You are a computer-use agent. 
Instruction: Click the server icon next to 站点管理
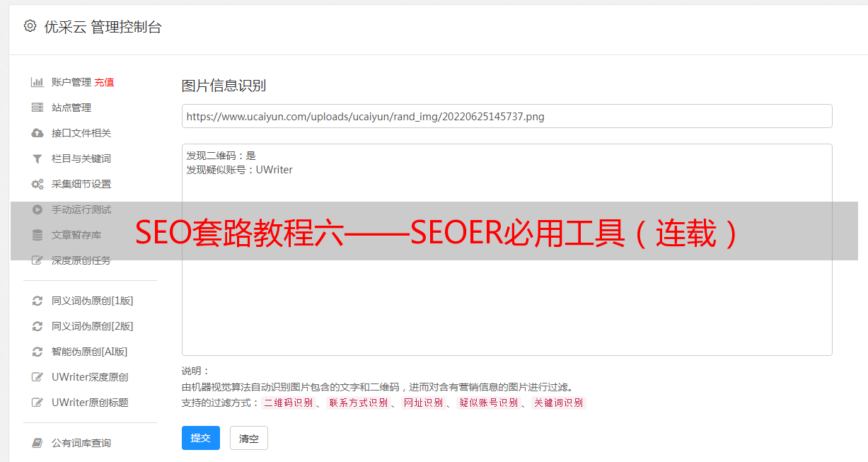[37, 108]
